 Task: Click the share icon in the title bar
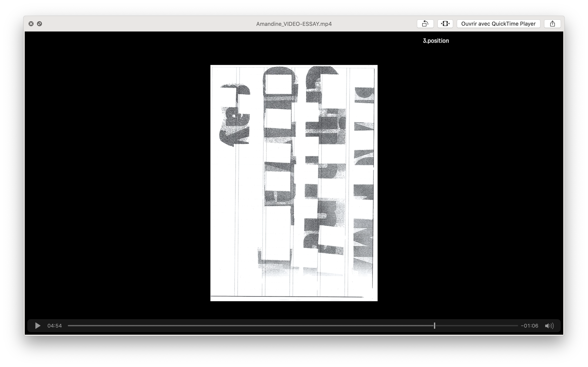pos(552,24)
